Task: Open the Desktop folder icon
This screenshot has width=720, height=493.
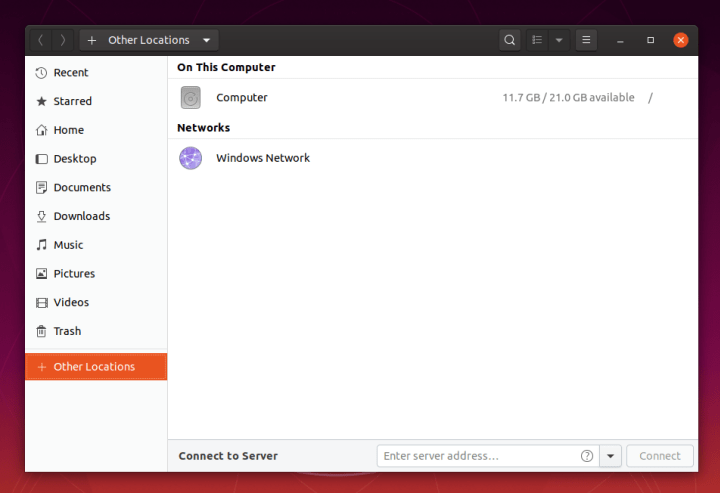Action: [x=41, y=159]
